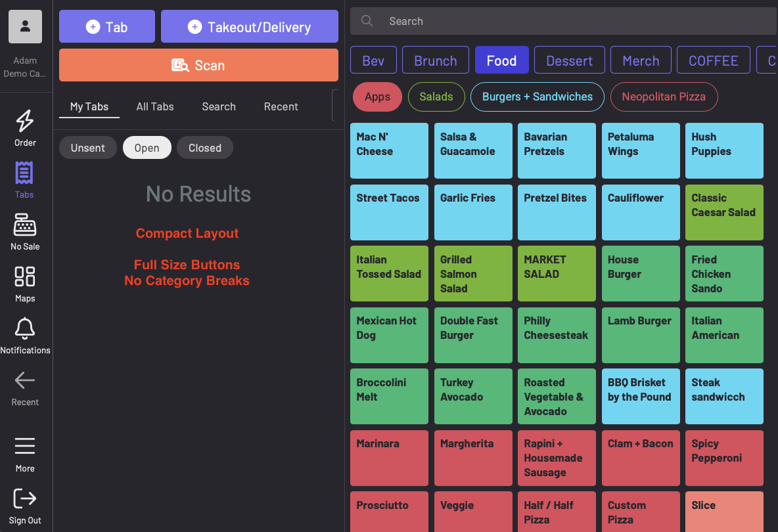The width and height of the screenshot is (778, 532).
Task: Open the Maps grid icon
Action: [25, 277]
